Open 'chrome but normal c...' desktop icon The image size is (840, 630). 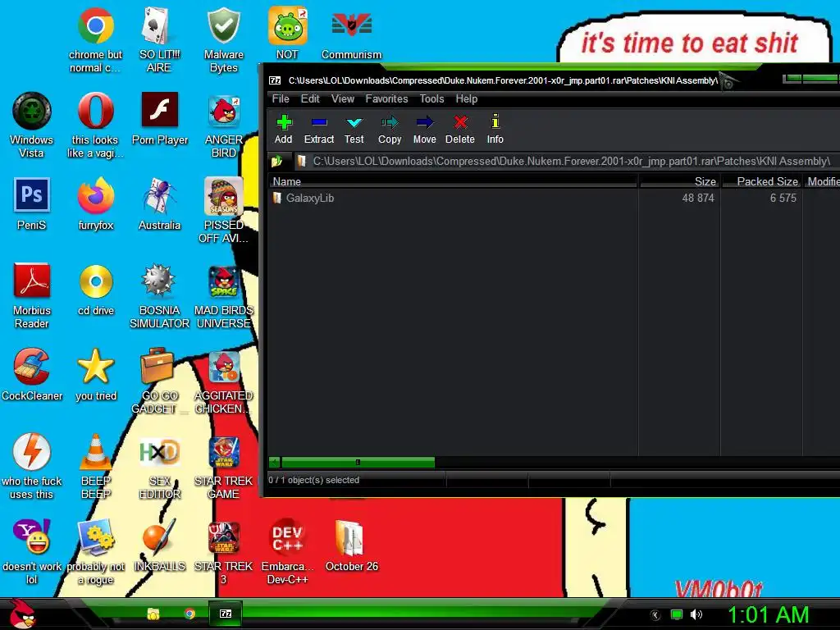click(x=95, y=40)
